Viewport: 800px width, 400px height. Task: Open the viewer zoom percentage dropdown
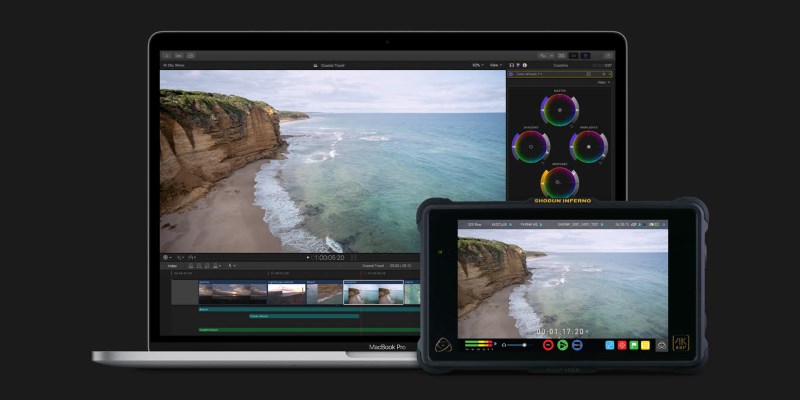(x=477, y=65)
